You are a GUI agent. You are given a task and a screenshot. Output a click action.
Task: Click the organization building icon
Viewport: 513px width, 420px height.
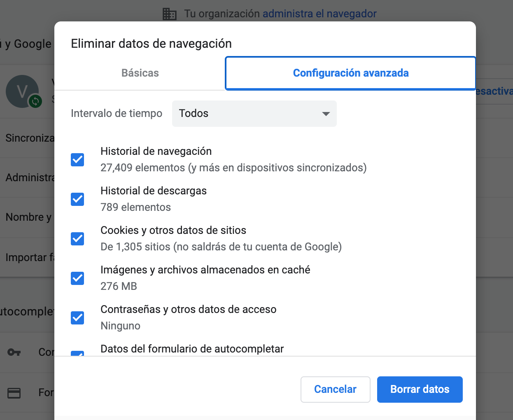[x=169, y=14]
